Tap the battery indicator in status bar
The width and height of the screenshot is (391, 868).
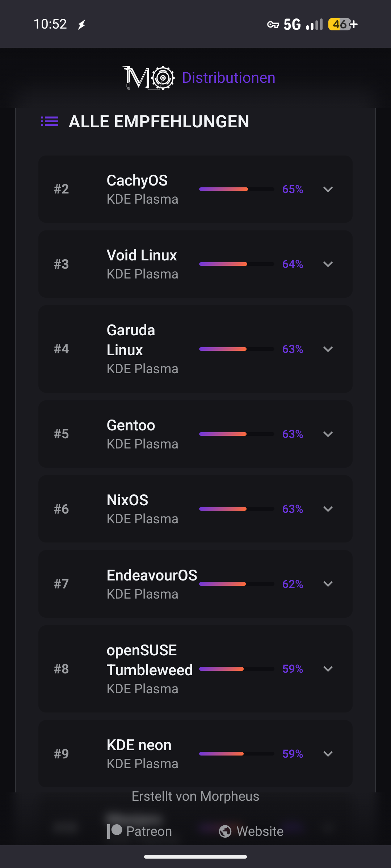342,25
